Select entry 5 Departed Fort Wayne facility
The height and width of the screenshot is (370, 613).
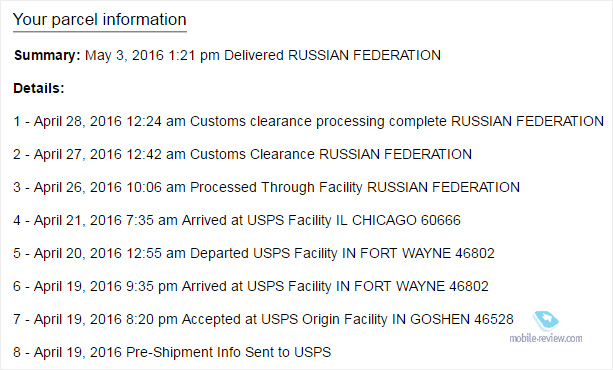[x=254, y=253]
